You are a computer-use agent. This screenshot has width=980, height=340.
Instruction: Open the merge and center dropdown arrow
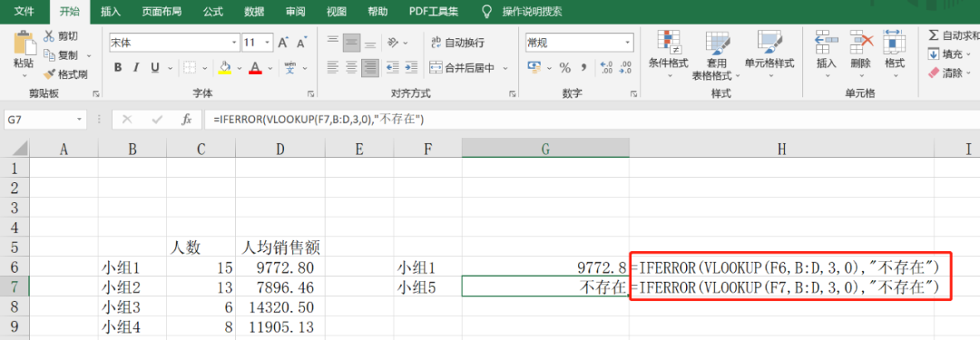point(505,67)
